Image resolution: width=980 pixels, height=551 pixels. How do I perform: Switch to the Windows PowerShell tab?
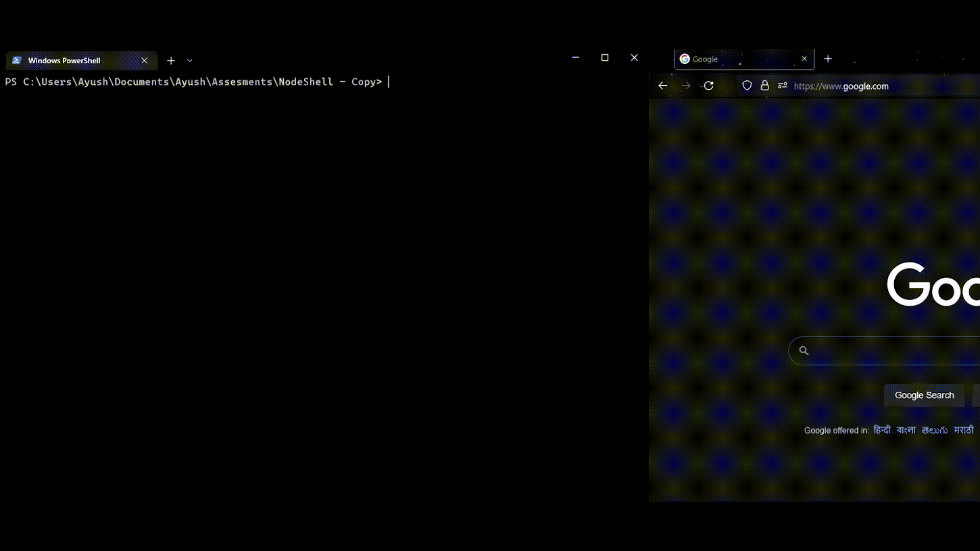[x=64, y=61]
